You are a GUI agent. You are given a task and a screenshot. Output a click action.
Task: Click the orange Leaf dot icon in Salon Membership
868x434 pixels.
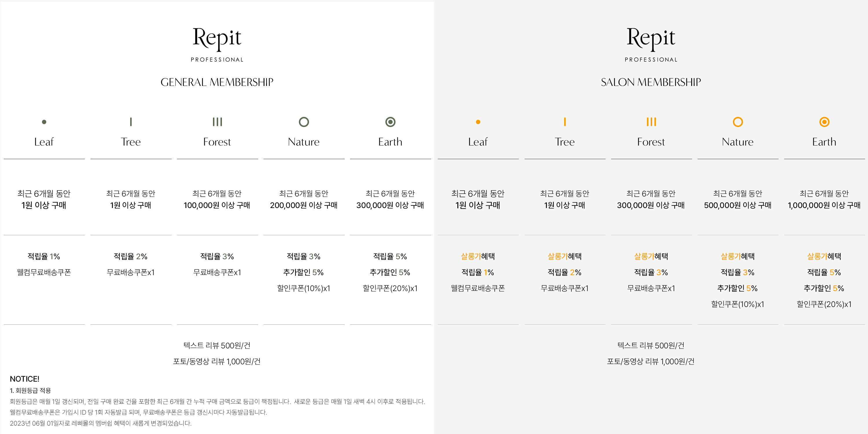478,122
